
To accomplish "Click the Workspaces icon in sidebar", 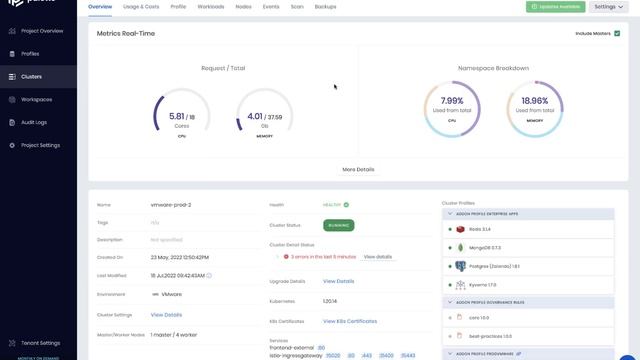I will [x=12, y=100].
